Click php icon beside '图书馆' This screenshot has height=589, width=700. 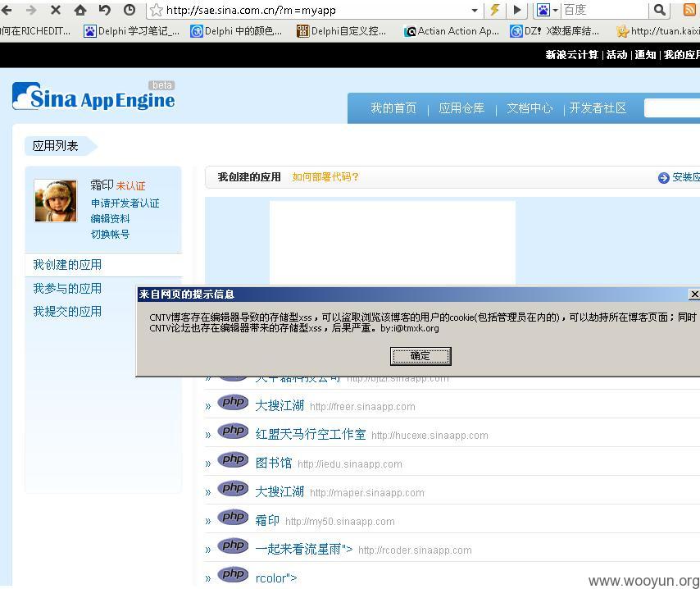click(233, 459)
